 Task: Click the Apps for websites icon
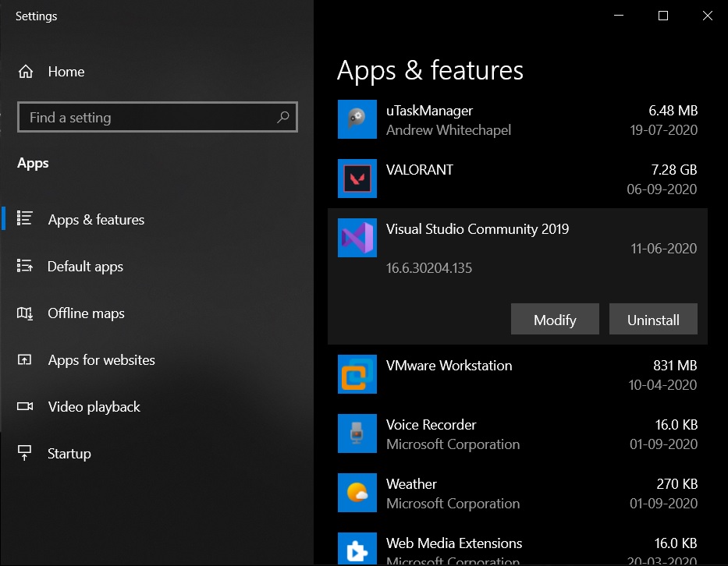(x=25, y=359)
